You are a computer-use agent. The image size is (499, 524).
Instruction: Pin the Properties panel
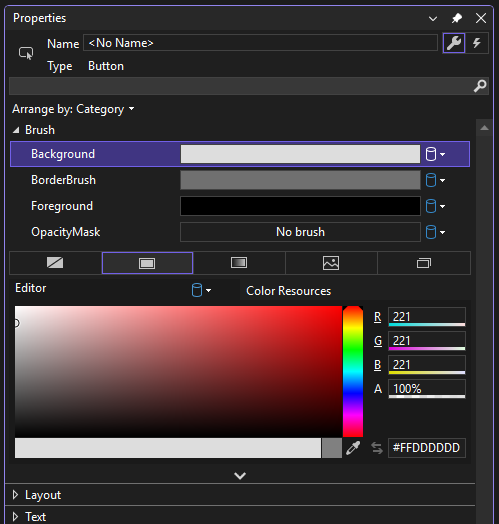pyautogui.click(x=457, y=18)
